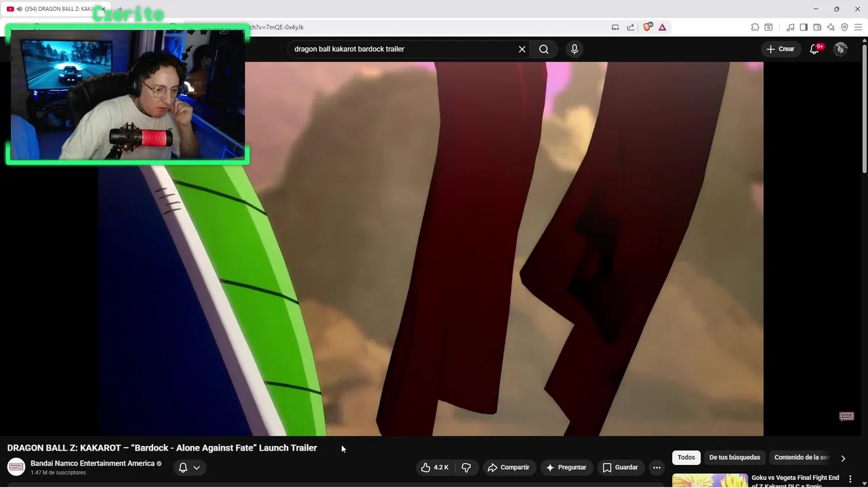Open the Goku vs Vegeta video thumbnail
The height and width of the screenshot is (488, 868).
pyautogui.click(x=710, y=481)
